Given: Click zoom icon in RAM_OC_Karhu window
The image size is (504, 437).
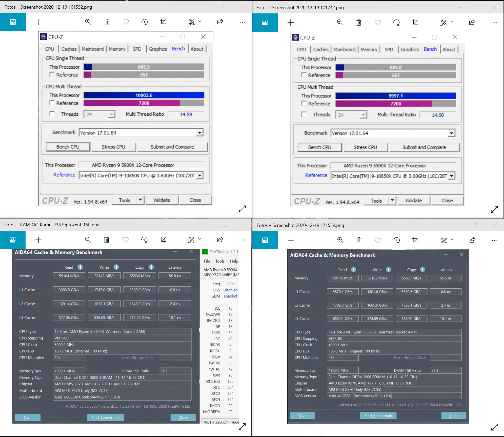Looking at the screenshot, I should 88,240.
